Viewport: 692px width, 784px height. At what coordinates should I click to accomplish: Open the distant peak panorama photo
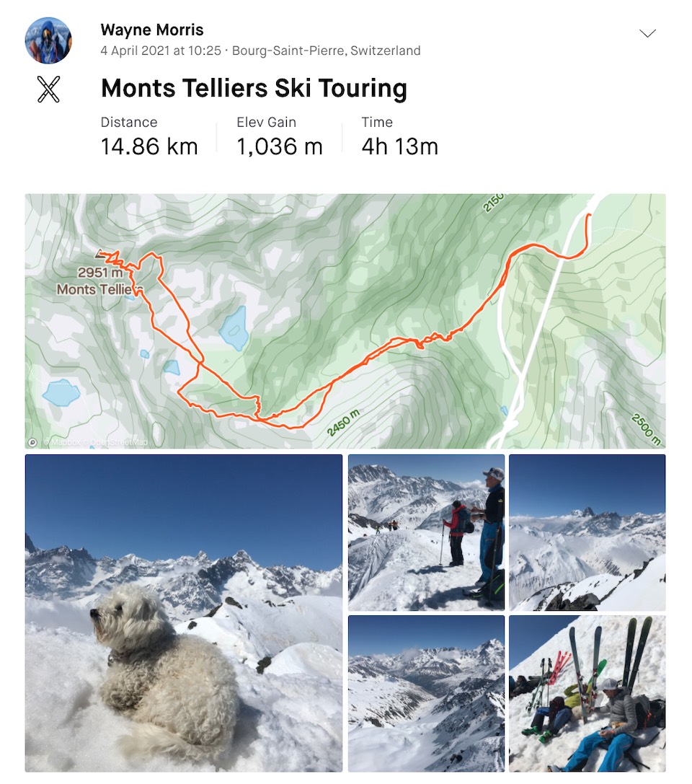(x=587, y=532)
